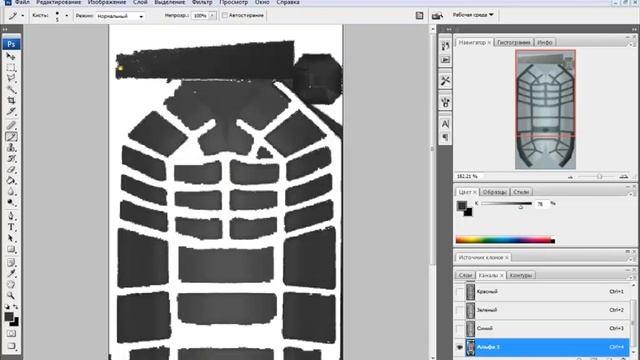This screenshot has width=640, height=360.
Task: Select the Pen tool
Action: pos(11,216)
